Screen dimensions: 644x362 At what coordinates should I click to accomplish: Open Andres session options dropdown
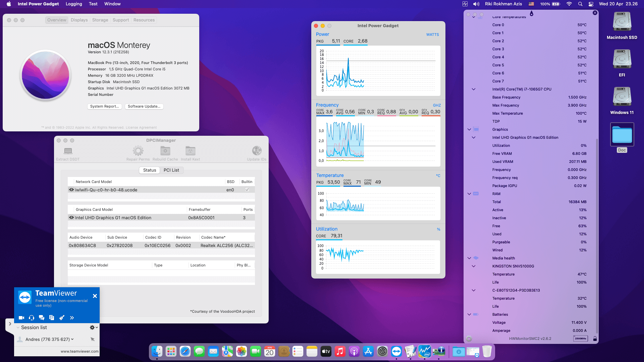pos(72,339)
